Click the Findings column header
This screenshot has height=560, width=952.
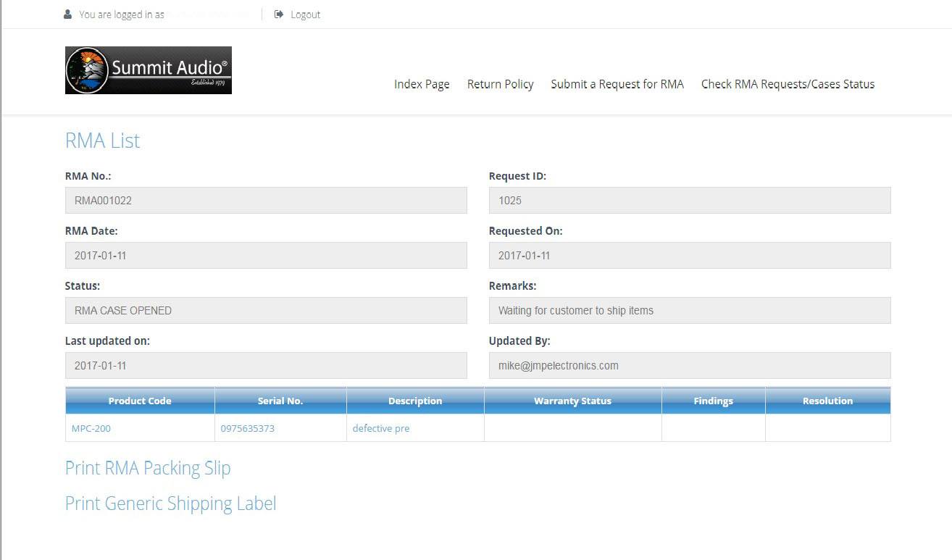[713, 401]
